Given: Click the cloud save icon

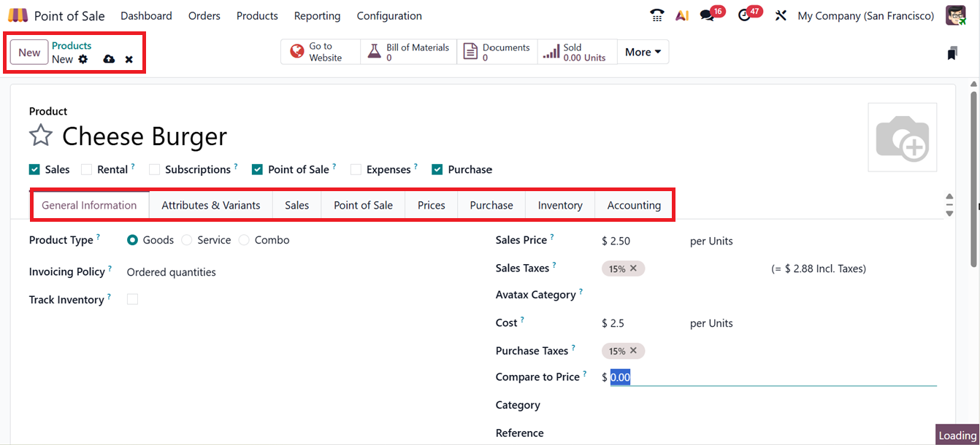Looking at the screenshot, I should (109, 59).
